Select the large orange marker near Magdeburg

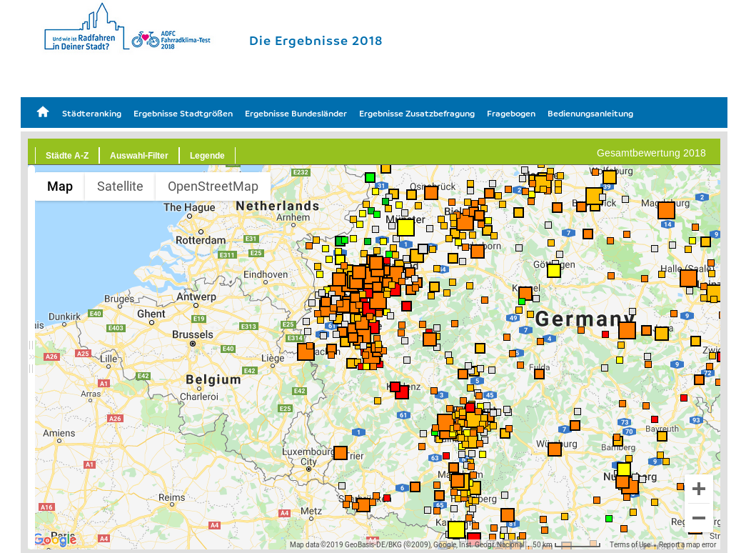click(x=666, y=210)
